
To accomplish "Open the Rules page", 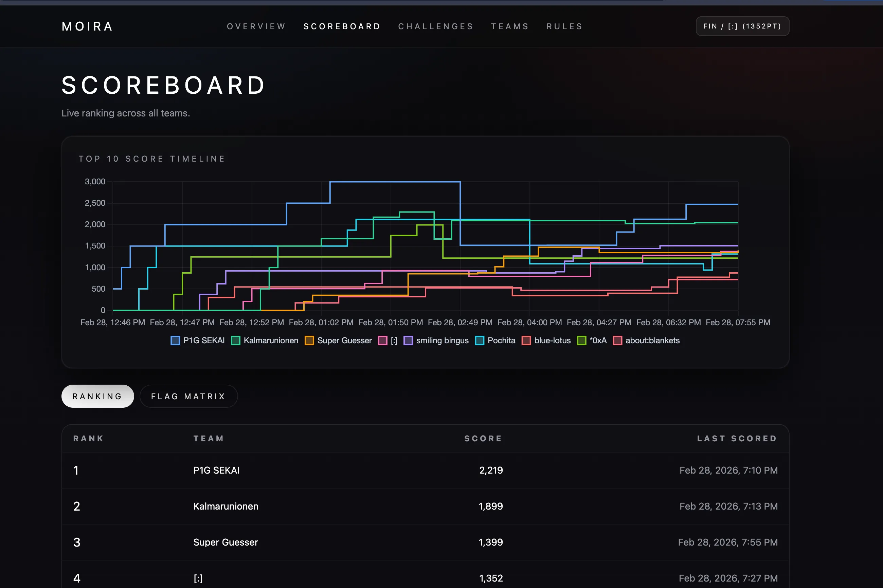I will [x=564, y=26].
